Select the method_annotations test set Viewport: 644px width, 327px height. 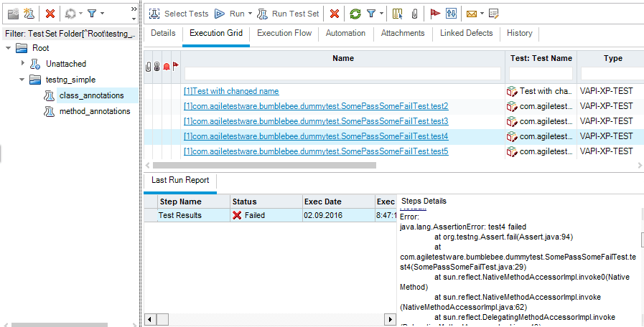pos(94,111)
